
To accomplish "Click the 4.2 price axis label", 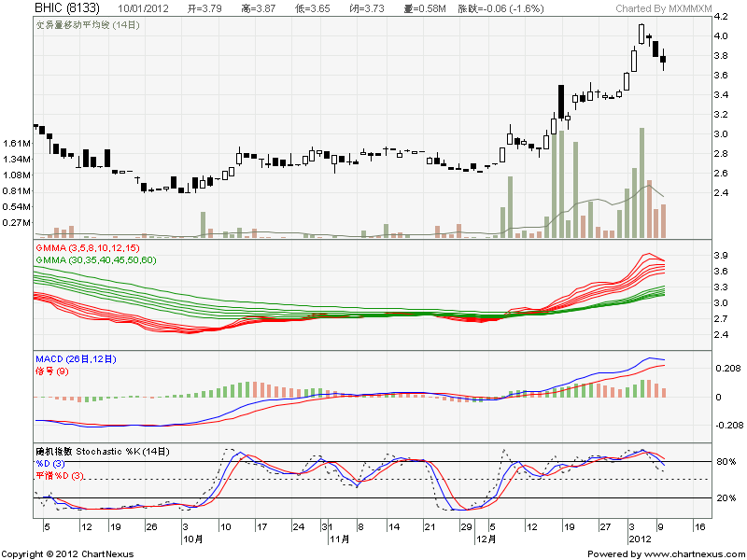I will [x=720, y=17].
